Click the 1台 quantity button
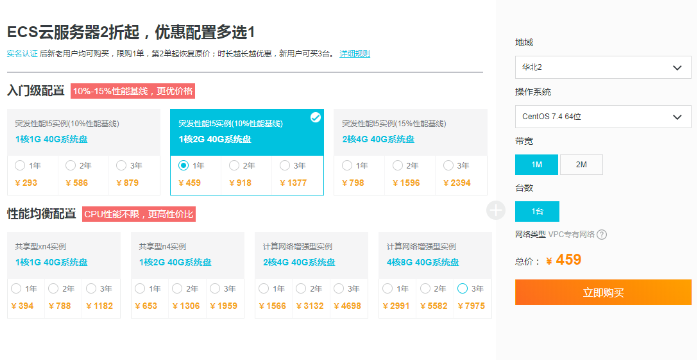The width and height of the screenshot is (697, 360). (537, 212)
